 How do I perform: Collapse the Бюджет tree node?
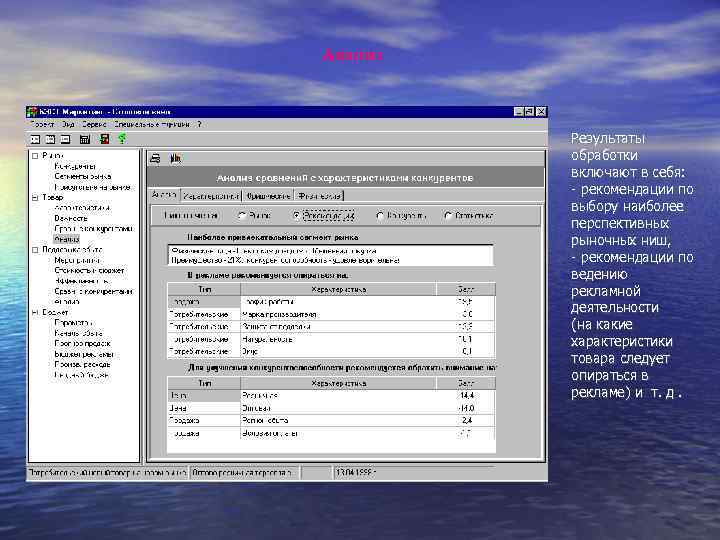(35, 312)
